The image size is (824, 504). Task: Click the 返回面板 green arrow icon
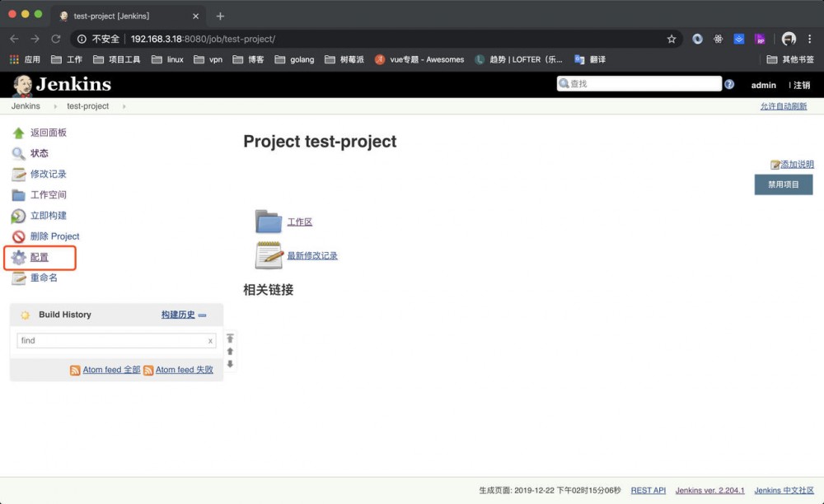pos(18,132)
